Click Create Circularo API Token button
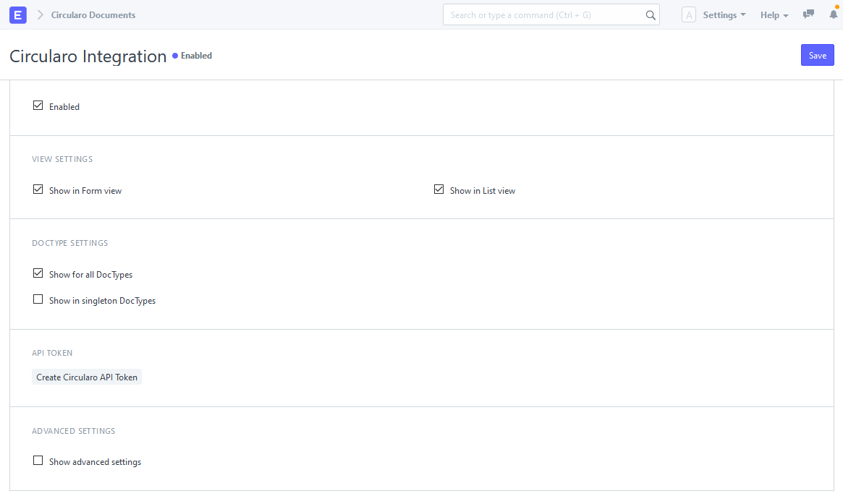Image resolution: width=843 pixels, height=504 pixels. pos(87,377)
